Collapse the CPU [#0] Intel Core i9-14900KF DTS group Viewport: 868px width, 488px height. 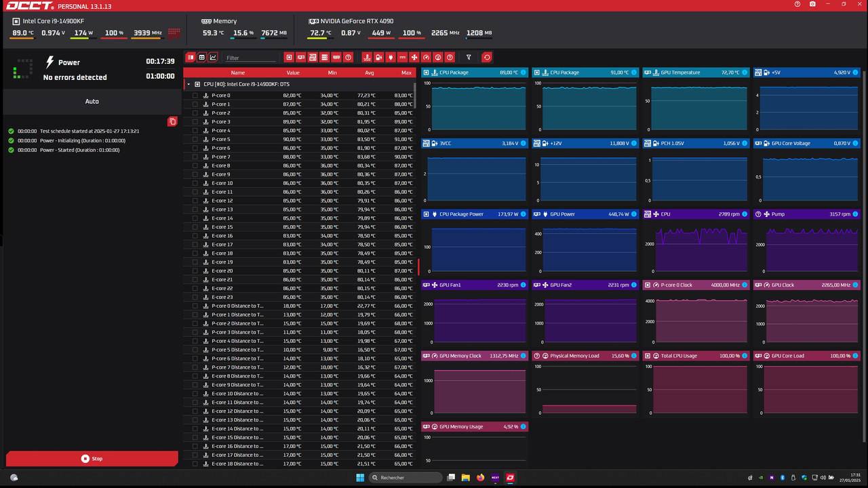(x=189, y=85)
